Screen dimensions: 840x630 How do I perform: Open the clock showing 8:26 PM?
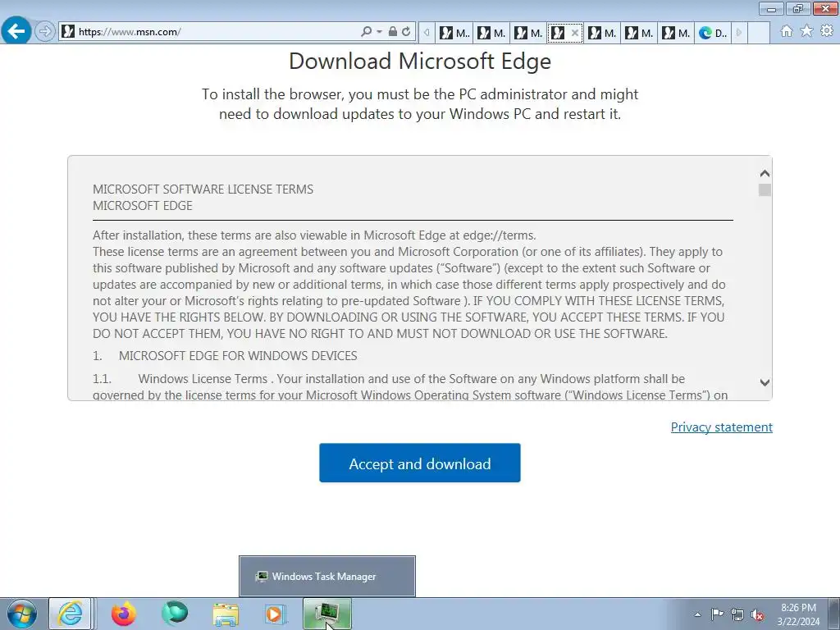[x=798, y=614]
